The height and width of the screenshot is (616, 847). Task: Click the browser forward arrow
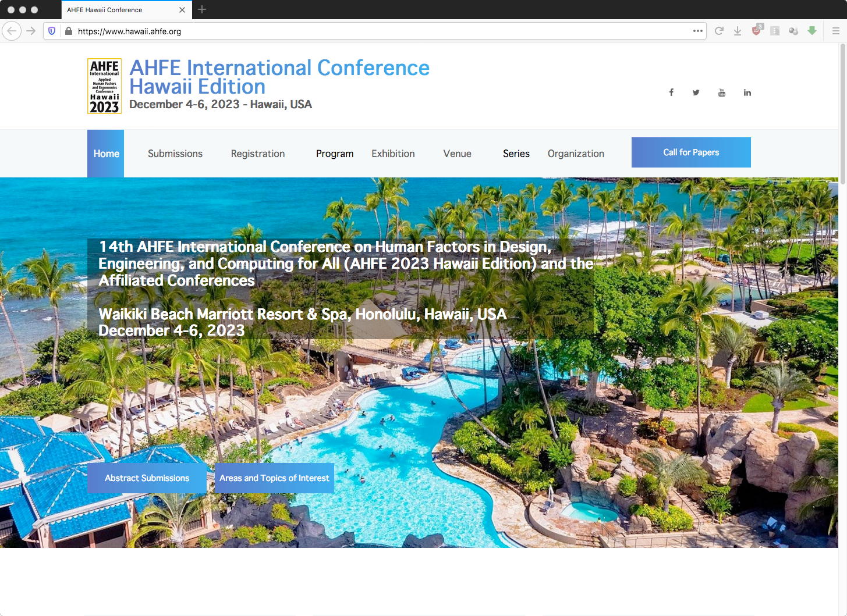[31, 31]
